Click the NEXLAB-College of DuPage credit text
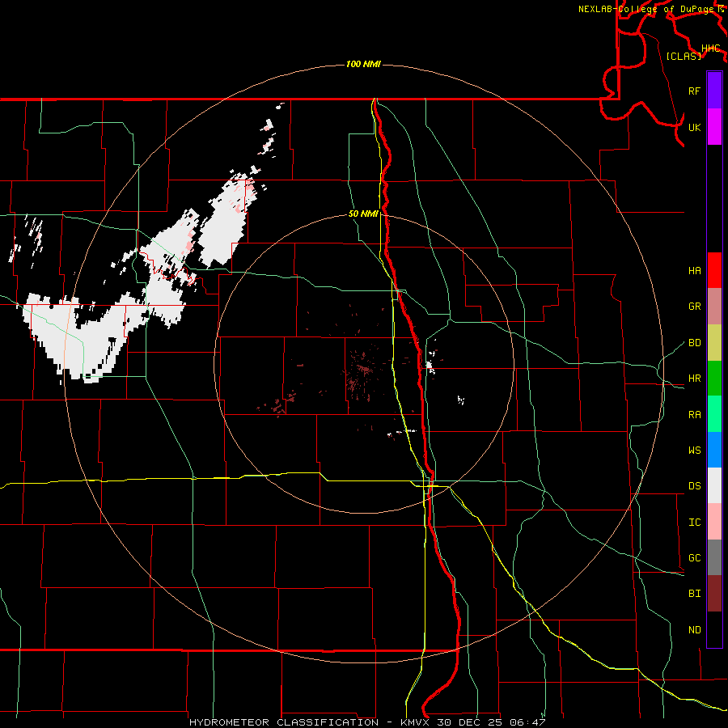The image size is (728, 728). [x=647, y=9]
